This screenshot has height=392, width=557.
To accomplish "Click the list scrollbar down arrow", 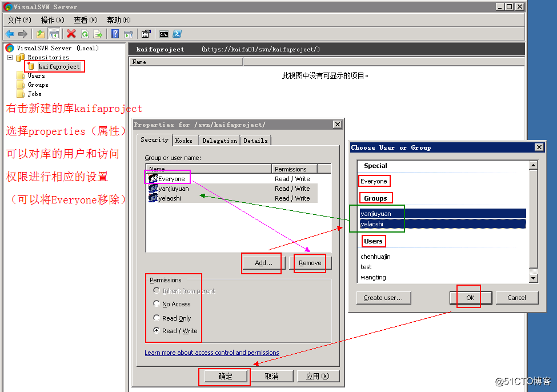I will pyautogui.click(x=533, y=278).
